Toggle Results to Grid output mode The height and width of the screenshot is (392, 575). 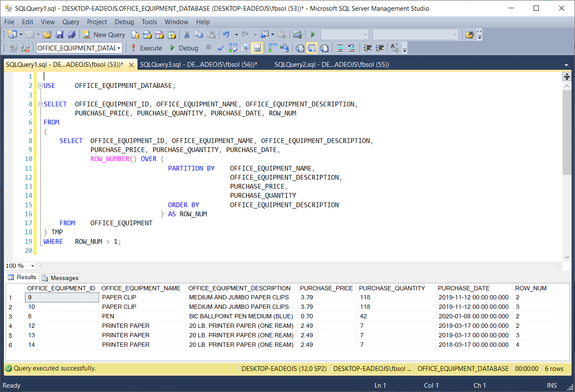click(312, 48)
